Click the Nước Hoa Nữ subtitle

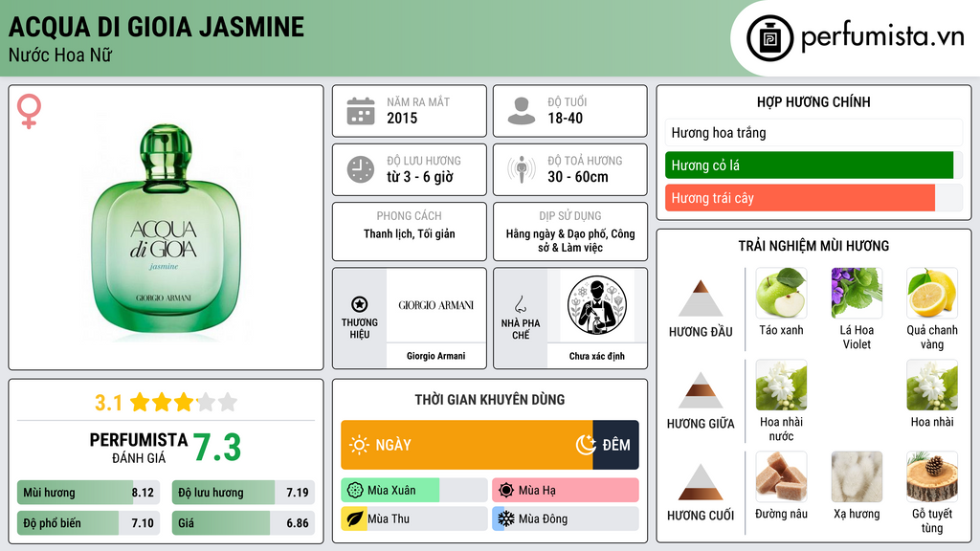60,55
